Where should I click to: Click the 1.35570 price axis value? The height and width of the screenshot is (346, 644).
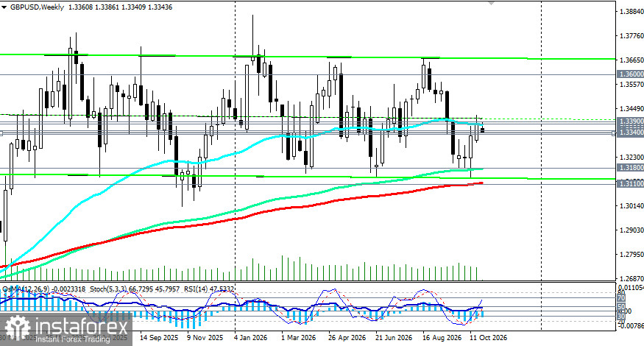pyautogui.click(x=631, y=84)
